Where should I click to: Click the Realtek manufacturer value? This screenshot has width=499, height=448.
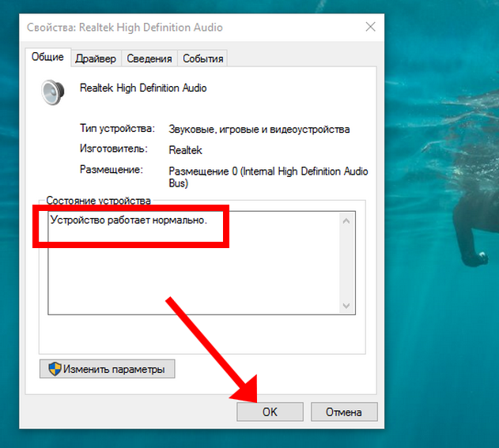pos(186,150)
